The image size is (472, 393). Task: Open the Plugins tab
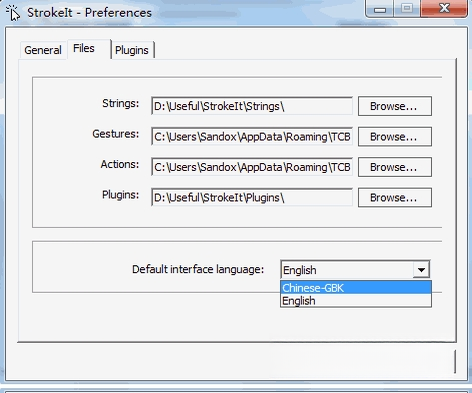click(132, 50)
